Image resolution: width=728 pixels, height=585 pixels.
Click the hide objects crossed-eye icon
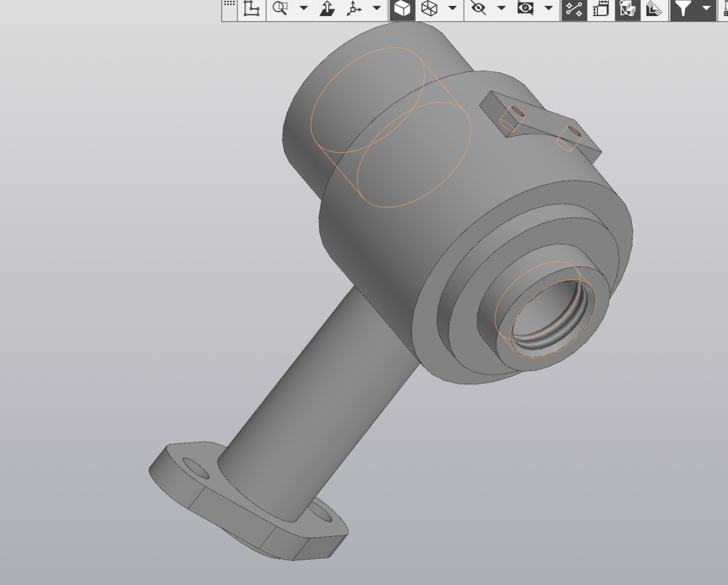[478, 8]
